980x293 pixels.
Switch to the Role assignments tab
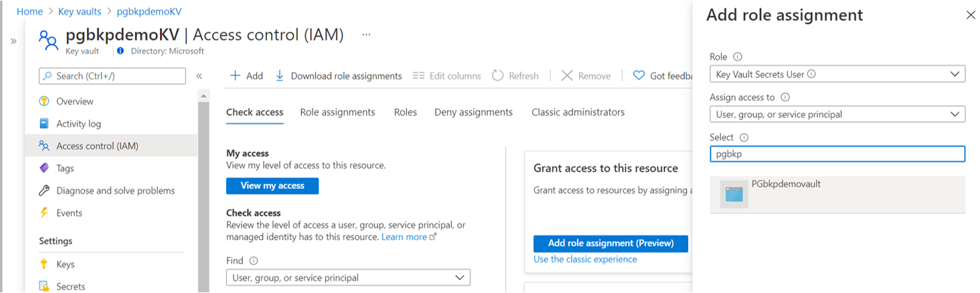tap(337, 112)
